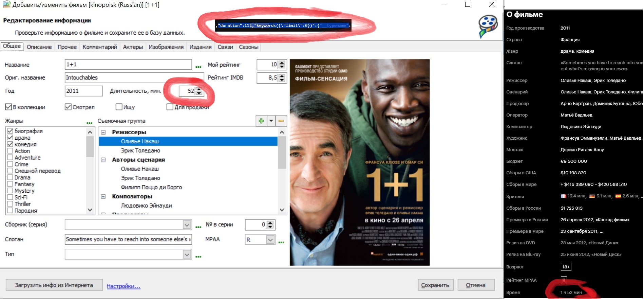Uncheck the биография genre

click(10, 131)
